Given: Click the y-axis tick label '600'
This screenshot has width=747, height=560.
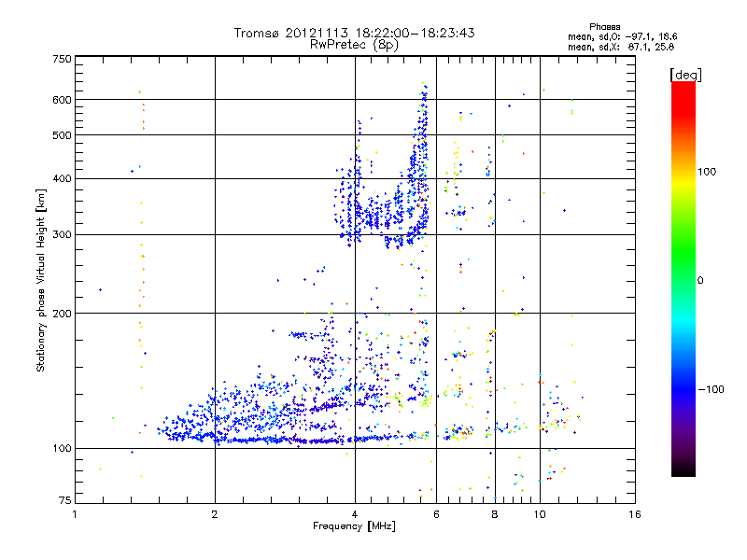Looking at the screenshot, I should pos(63,100).
